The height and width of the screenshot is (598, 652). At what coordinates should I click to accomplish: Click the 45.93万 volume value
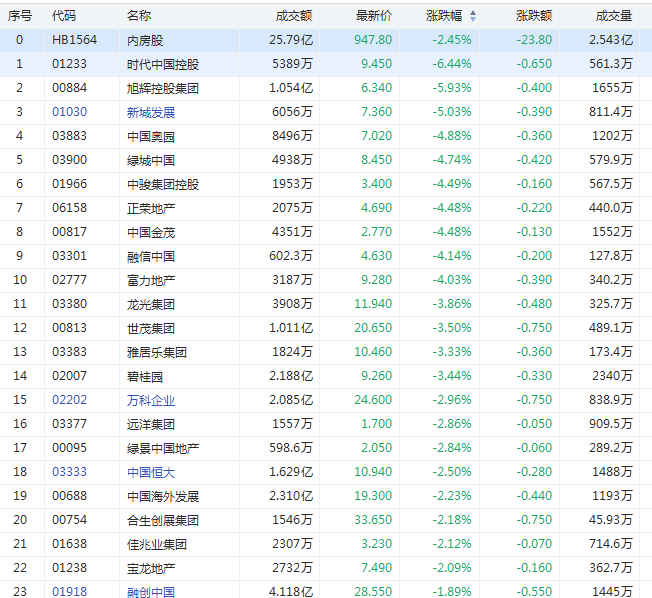pyautogui.click(x=611, y=520)
